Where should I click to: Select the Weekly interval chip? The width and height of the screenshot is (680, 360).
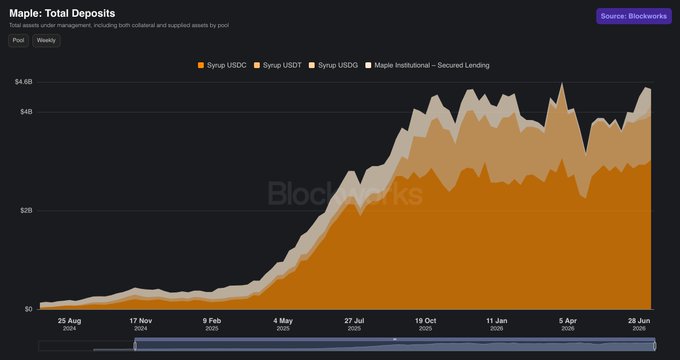pyautogui.click(x=46, y=40)
